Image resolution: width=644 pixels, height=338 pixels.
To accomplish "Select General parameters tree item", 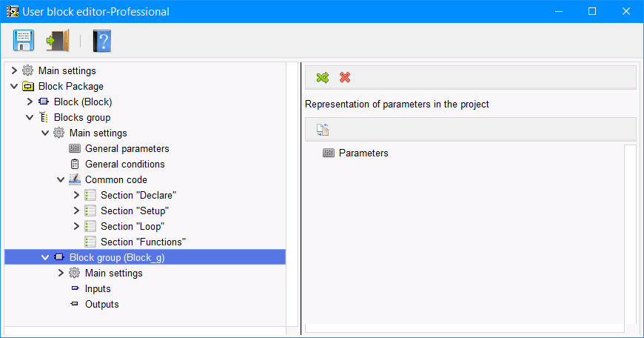I will [127, 148].
